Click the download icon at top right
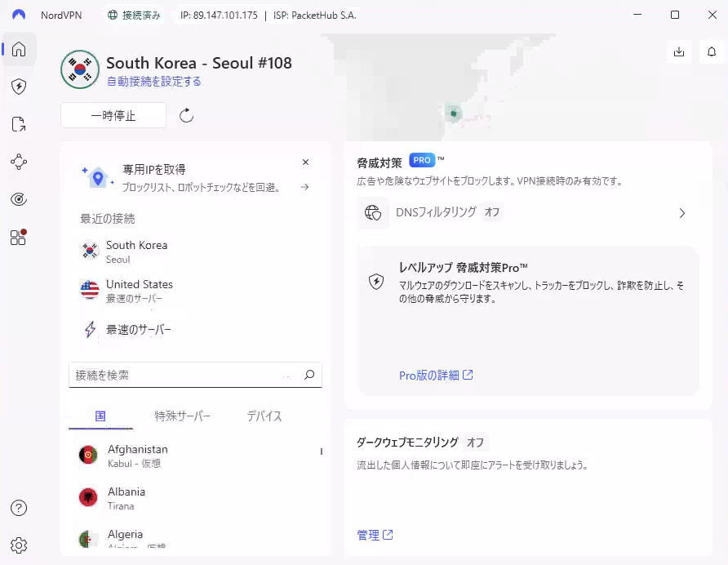This screenshot has width=728, height=565. [x=679, y=51]
